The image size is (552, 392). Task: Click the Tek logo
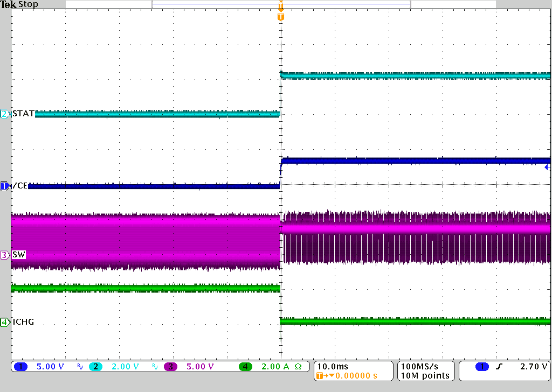click(x=8, y=4)
